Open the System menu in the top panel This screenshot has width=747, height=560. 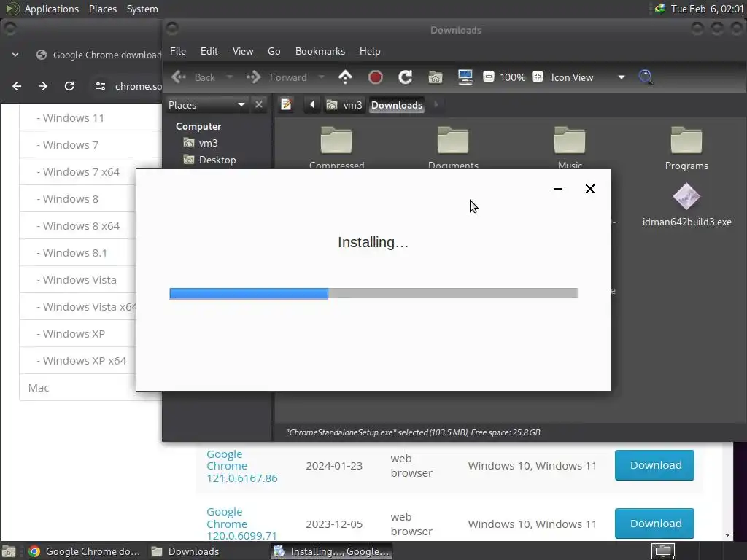tap(142, 9)
